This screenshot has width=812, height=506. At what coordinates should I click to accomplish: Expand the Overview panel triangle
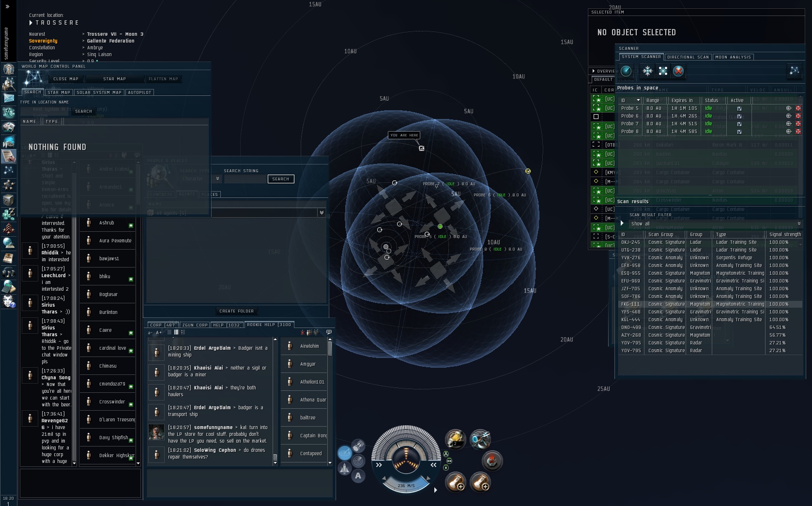pos(594,71)
